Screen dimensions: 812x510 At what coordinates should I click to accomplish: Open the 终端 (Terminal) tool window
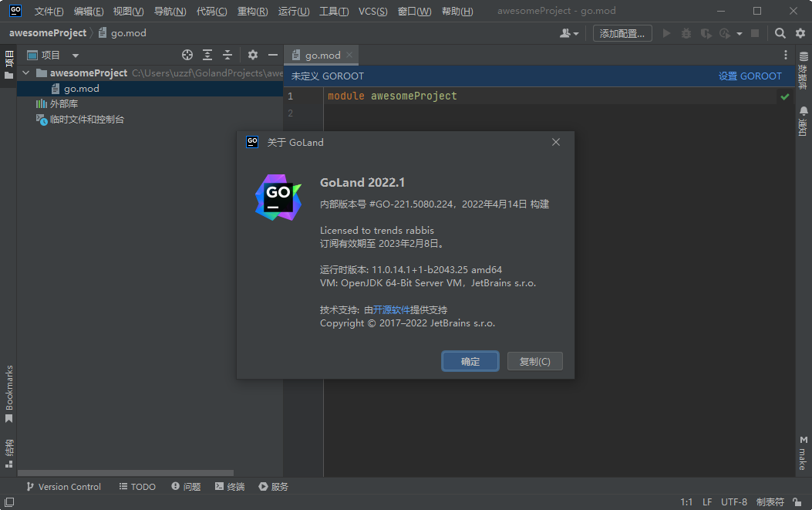(230, 487)
